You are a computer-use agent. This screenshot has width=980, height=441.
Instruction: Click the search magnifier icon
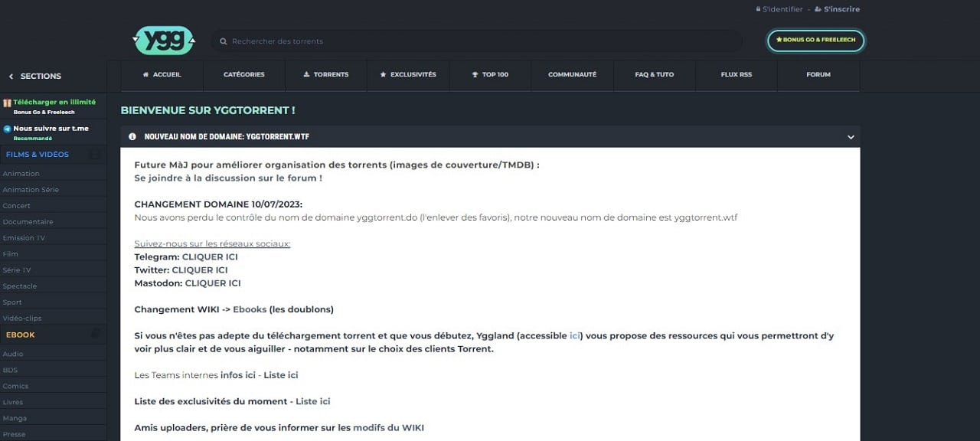(x=223, y=41)
